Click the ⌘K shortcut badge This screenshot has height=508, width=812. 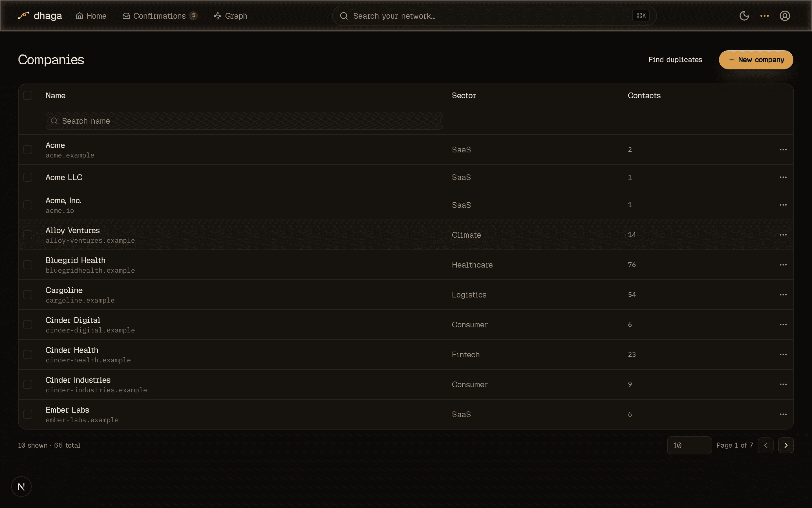pos(641,16)
